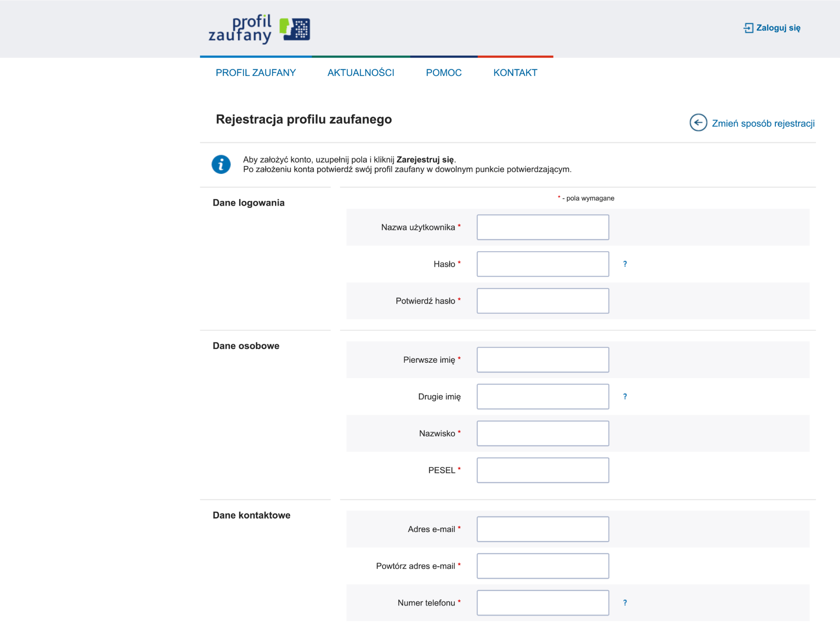Open help question mark next to Numer telefonu
This screenshot has height=627, width=840.
click(625, 603)
